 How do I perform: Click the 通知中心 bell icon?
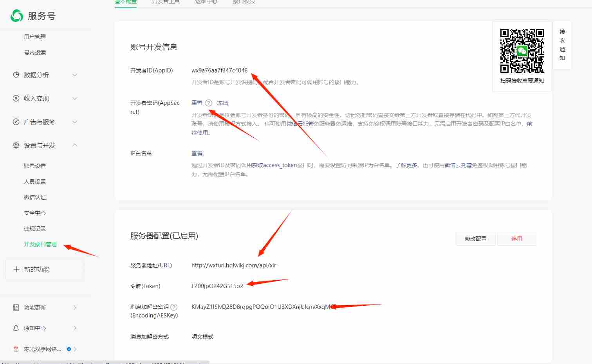click(x=15, y=328)
